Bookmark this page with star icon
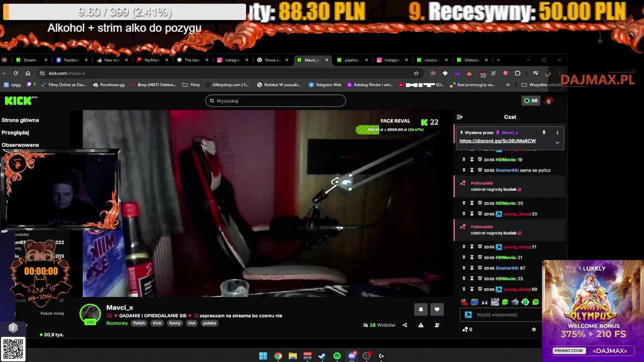This screenshot has width=644, height=362. pyautogui.click(x=416, y=73)
